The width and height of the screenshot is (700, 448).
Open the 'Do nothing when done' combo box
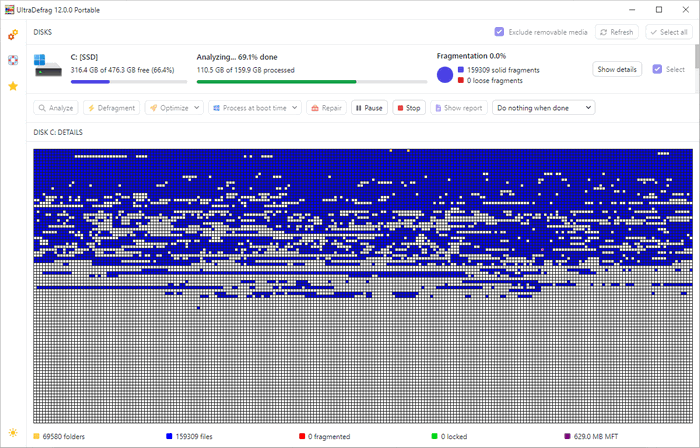click(x=544, y=107)
